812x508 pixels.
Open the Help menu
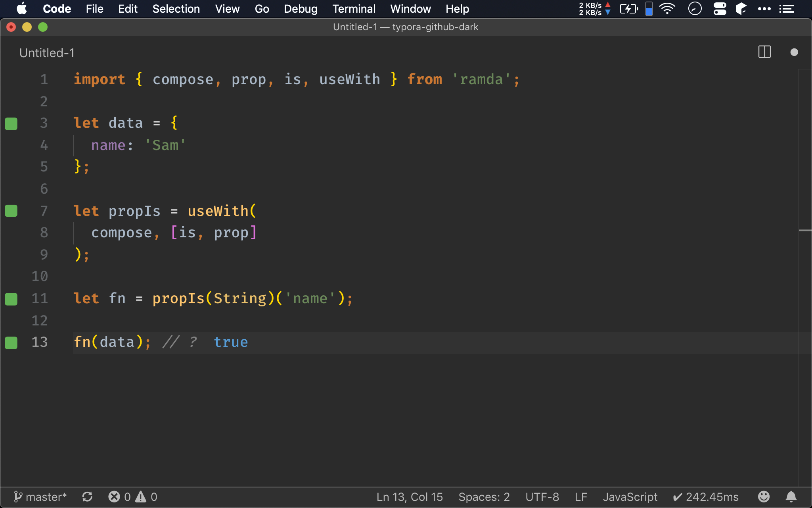pos(457,9)
